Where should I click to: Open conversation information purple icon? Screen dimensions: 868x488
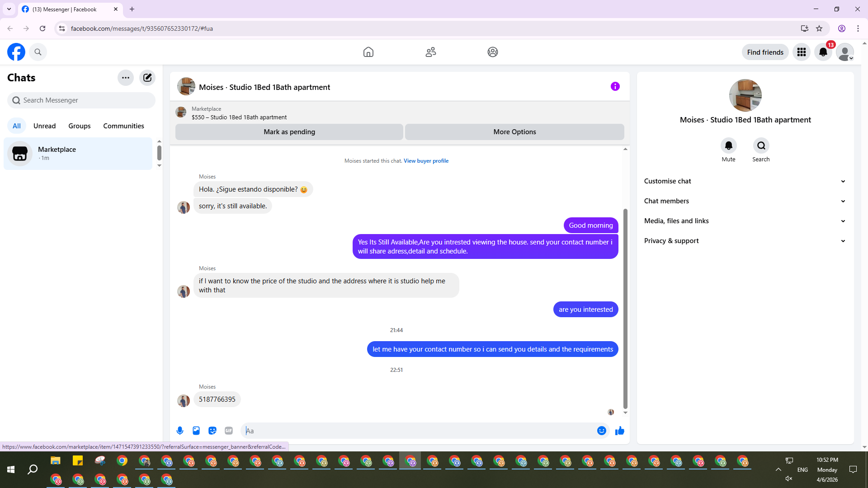pos(615,86)
